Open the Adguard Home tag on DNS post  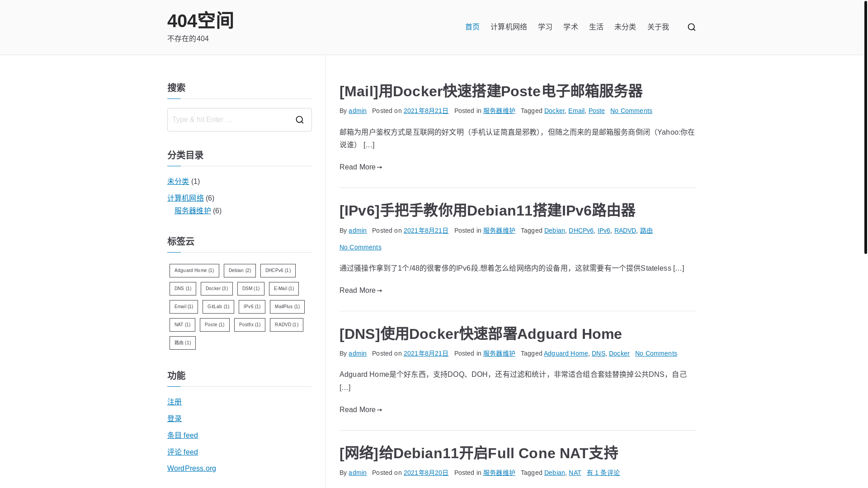tap(566, 353)
